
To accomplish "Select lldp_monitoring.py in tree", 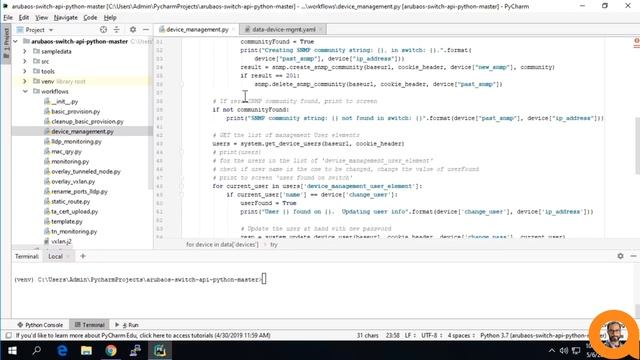I will pos(76,142).
